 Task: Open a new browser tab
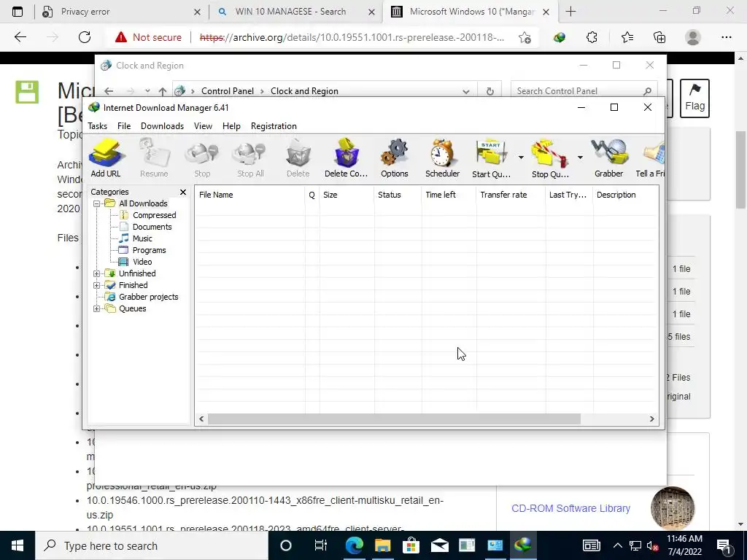click(x=570, y=12)
